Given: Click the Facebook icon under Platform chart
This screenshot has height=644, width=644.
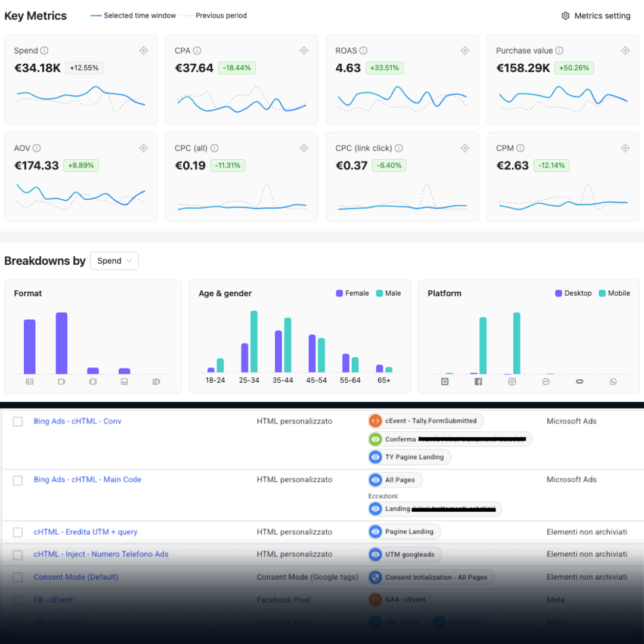Looking at the screenshot, I should coord(478,382).
